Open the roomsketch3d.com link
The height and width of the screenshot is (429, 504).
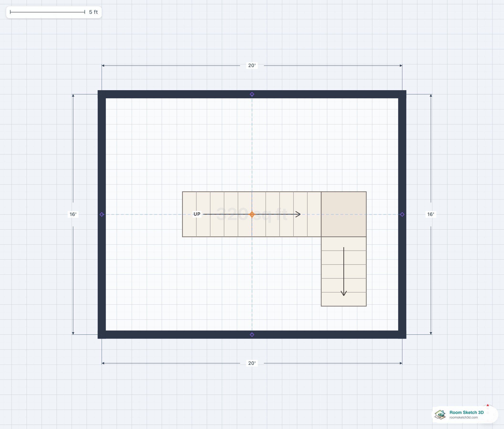464,418
